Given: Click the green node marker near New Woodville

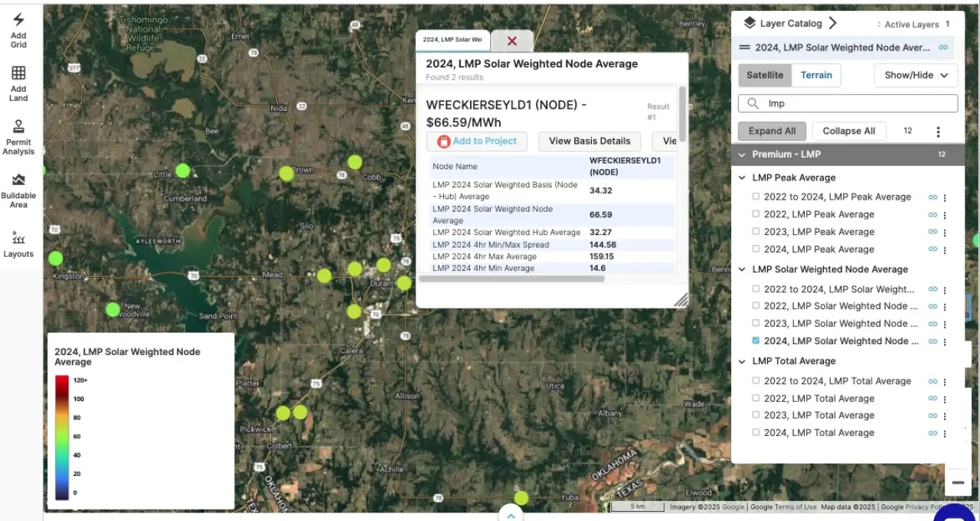Looking at the screenshot, I should tap(113, 310).
